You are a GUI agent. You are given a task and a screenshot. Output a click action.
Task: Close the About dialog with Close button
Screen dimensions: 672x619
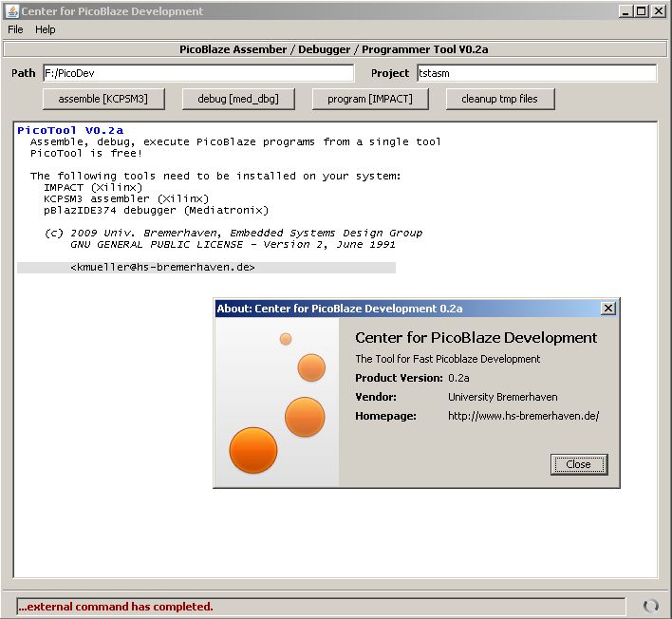[579, 464]
